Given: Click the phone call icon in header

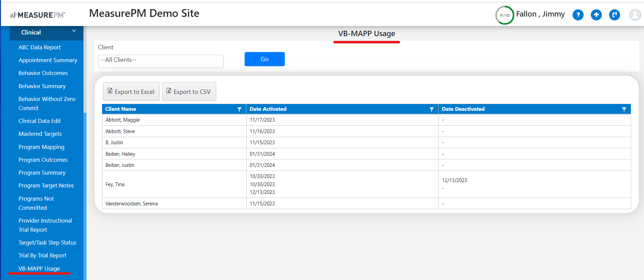Looking at the screenshot, I should [614, 15].
